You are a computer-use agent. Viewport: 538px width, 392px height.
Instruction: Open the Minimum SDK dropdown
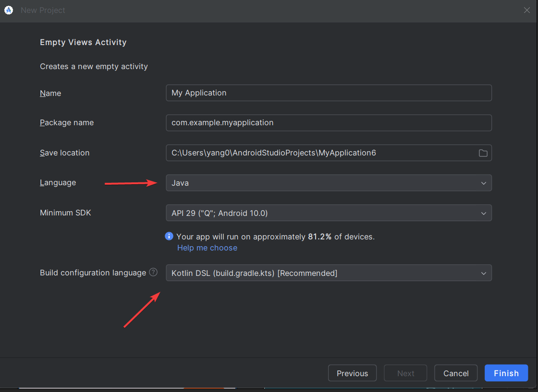coord(329,213)
